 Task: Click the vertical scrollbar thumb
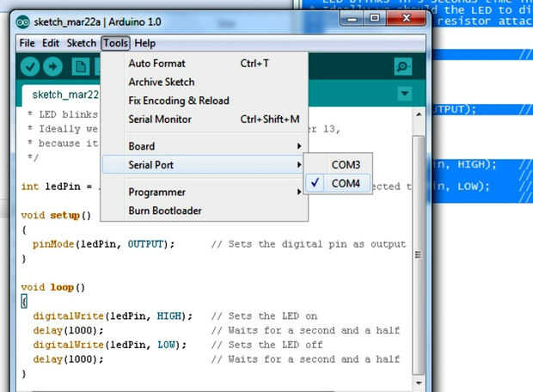(419, 255)
